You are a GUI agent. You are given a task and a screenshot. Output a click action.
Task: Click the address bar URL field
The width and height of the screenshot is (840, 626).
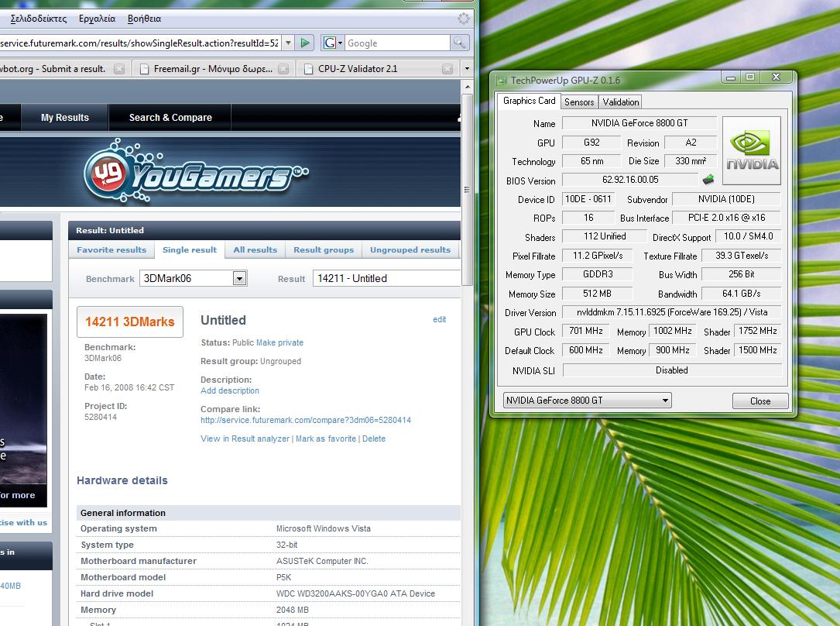pos(139,43)
